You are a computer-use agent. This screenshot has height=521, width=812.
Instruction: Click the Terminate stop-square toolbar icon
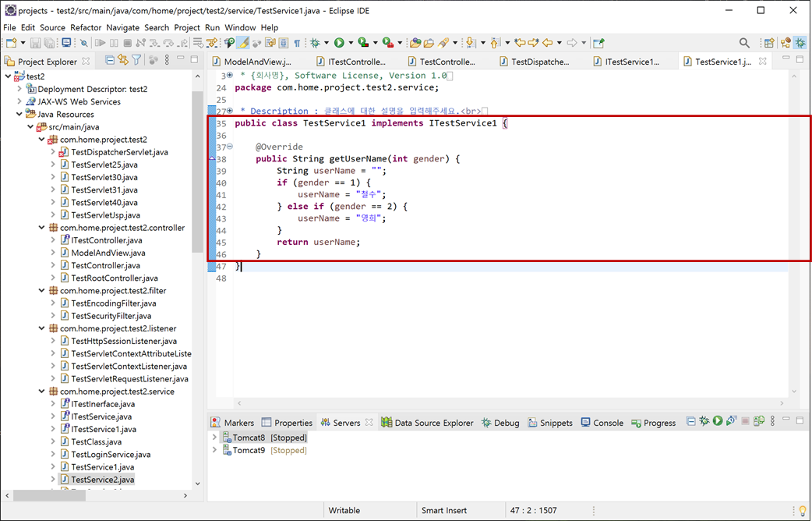(127, 43)
